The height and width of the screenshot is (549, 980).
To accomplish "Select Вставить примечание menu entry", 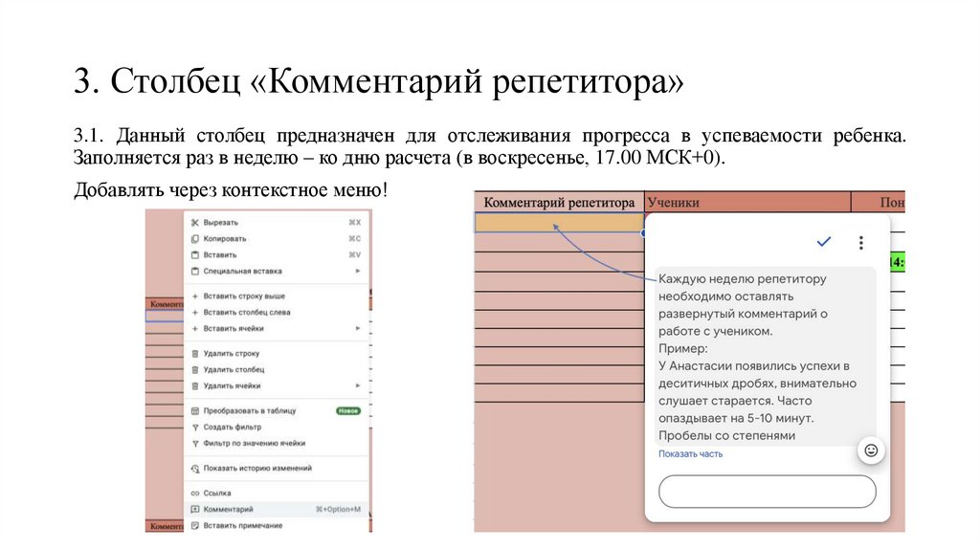I will (277, 526).
